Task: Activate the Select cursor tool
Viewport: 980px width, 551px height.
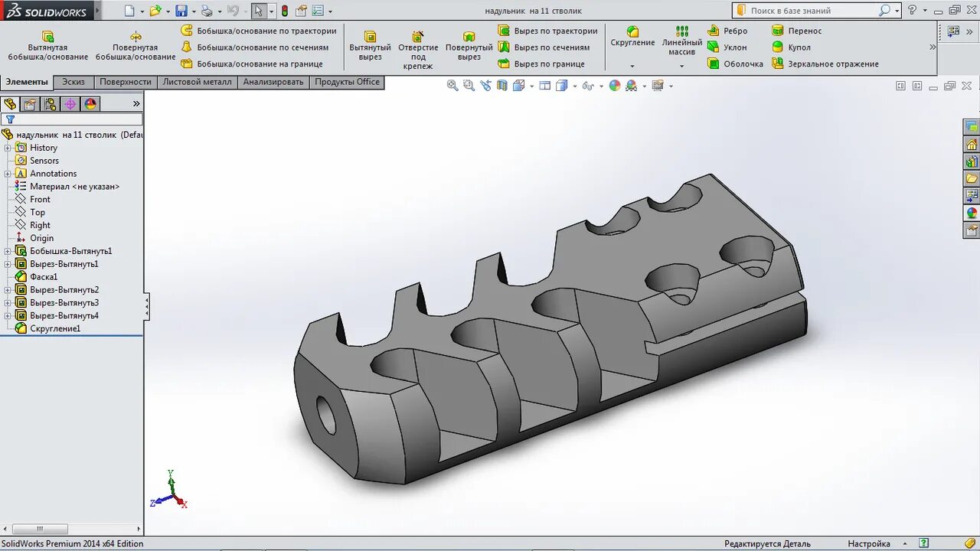Action: tap(259, 11)
